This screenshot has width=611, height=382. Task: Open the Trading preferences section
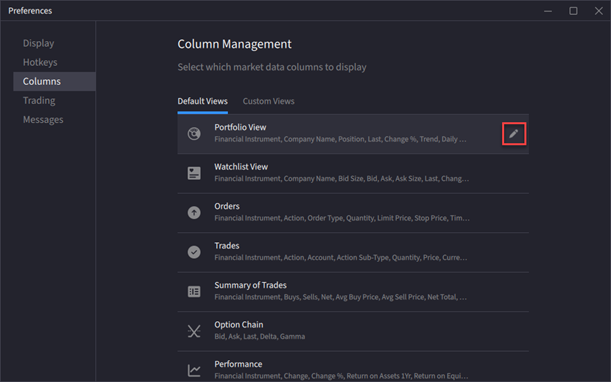[x=39, y=101]
